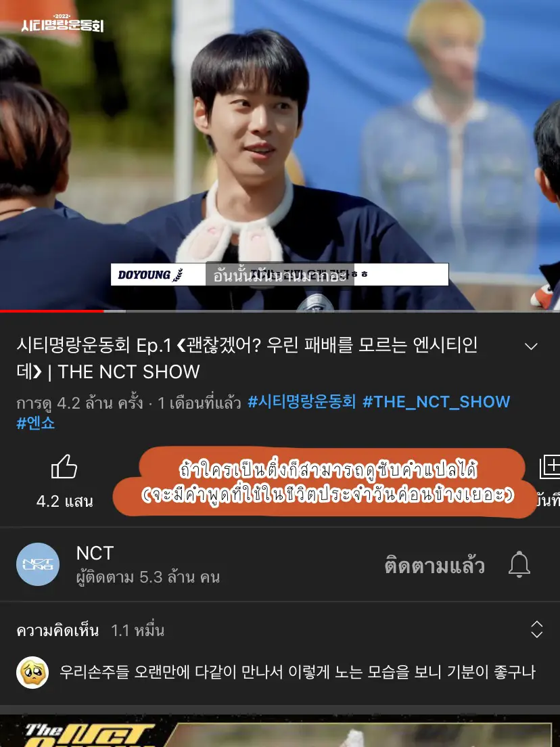Expand the video description chevron
This screenshot has height=747, width=560.
pos(531,346)
